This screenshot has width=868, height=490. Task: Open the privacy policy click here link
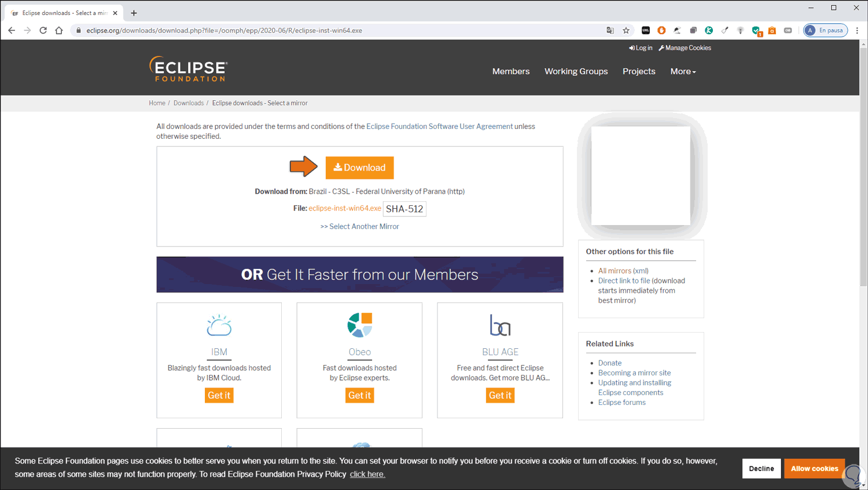367,474
